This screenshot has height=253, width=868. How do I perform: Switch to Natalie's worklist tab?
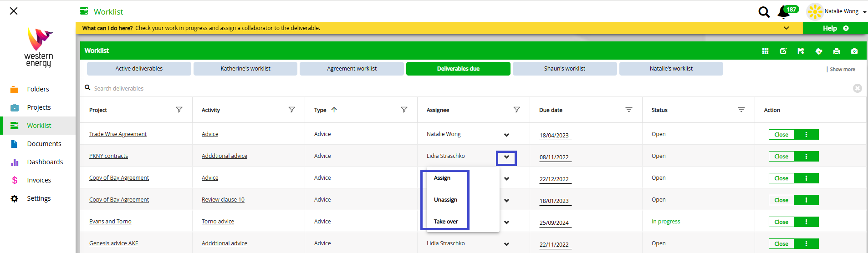click(671, 69)
